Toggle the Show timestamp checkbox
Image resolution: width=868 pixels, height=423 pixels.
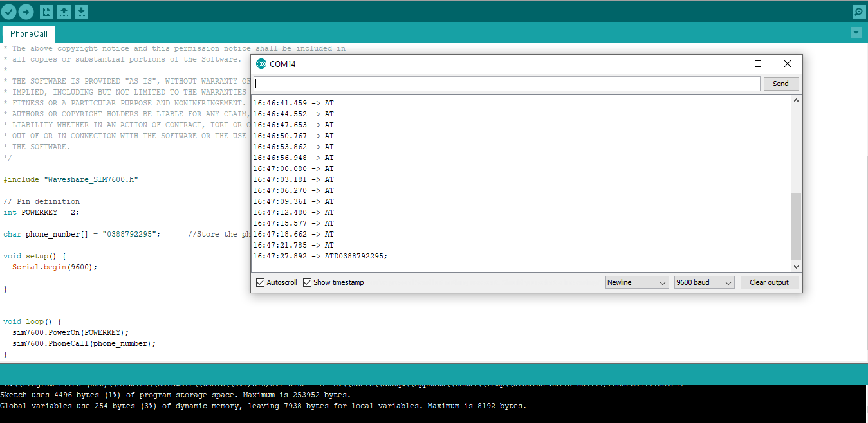pos(308,282)
